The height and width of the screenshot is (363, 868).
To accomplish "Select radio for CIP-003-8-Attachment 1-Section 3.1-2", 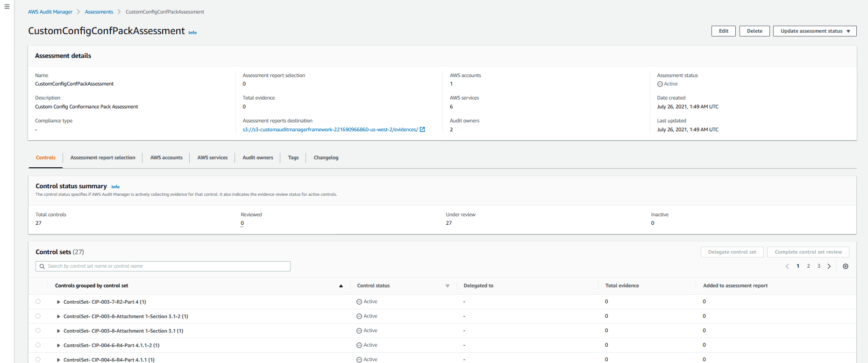I will tap(38, 316).
